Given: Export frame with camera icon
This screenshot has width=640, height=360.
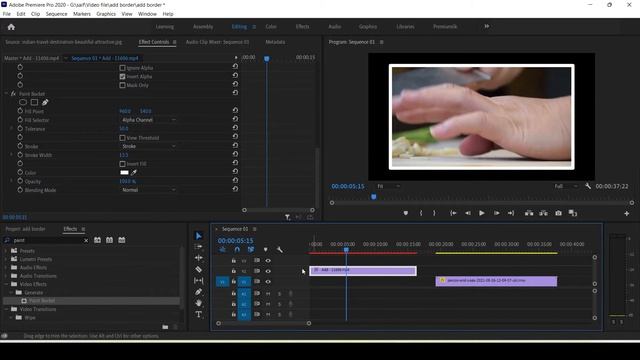Looking at the screenshot, I should point(558,213).
